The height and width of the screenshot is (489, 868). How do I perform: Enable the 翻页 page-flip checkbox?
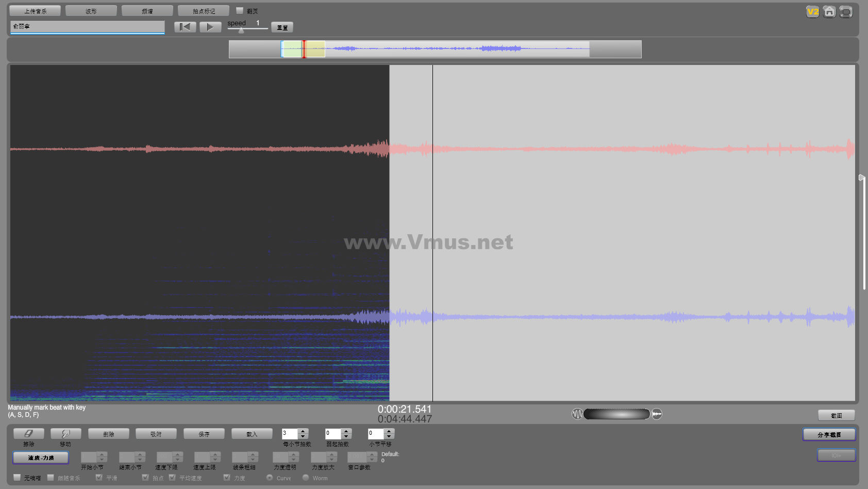click(x=240, y=11)
